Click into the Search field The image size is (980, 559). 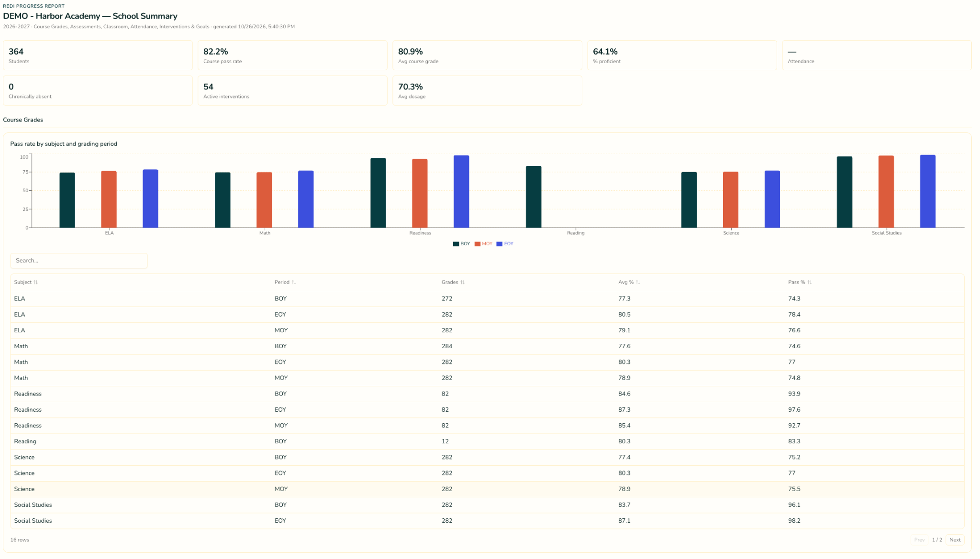[79, 261]
